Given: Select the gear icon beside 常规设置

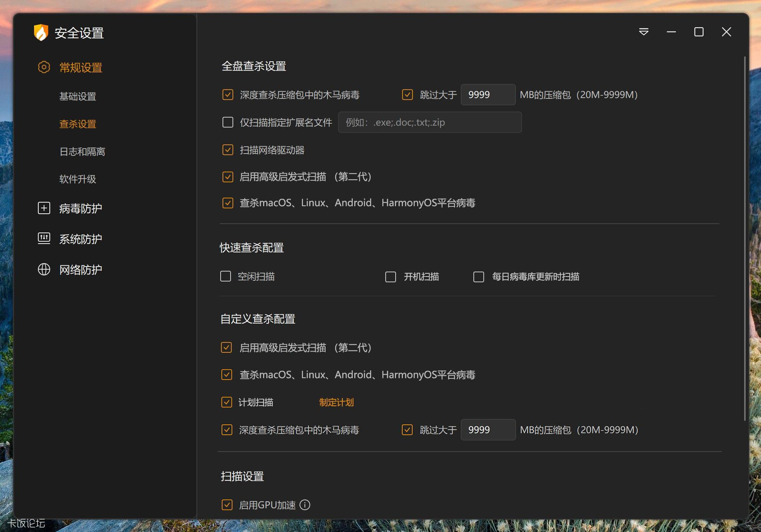Looking at the screenshot, I should tap(44, 67).
